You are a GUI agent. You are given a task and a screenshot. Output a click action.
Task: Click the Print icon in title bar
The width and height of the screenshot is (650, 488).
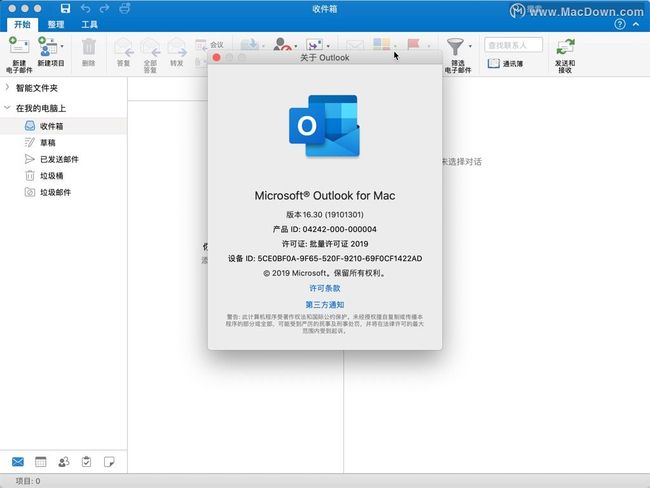pyautogui.click(x=123, y=9)
